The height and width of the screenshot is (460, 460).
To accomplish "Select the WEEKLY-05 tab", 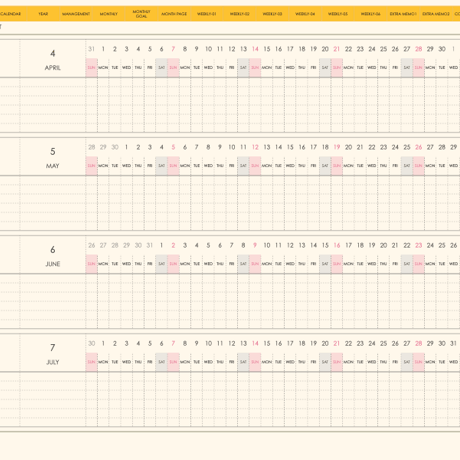I will pos(338,14).
